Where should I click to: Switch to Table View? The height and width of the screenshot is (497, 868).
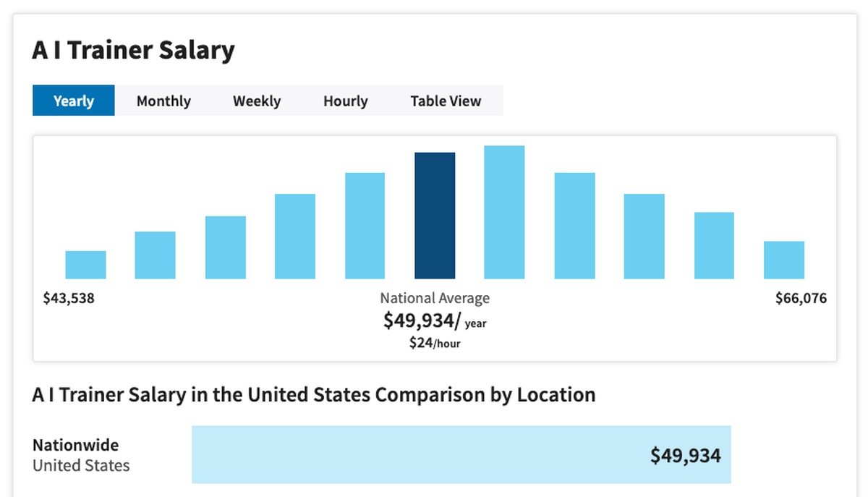click(x=446, y=101)
